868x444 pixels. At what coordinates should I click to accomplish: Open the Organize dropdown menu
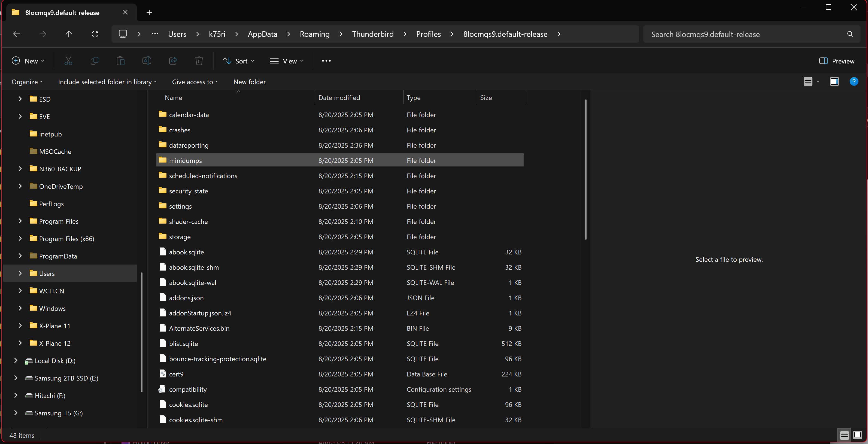pyautogui.click(x=27, y=82)
